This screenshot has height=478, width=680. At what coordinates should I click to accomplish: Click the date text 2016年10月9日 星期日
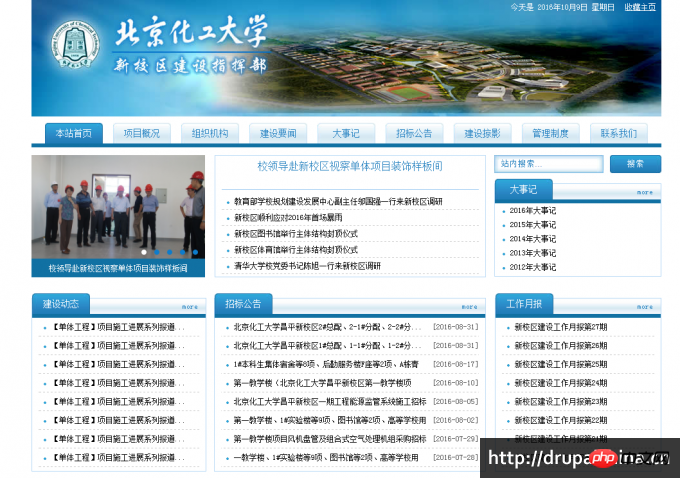point(576,7)
